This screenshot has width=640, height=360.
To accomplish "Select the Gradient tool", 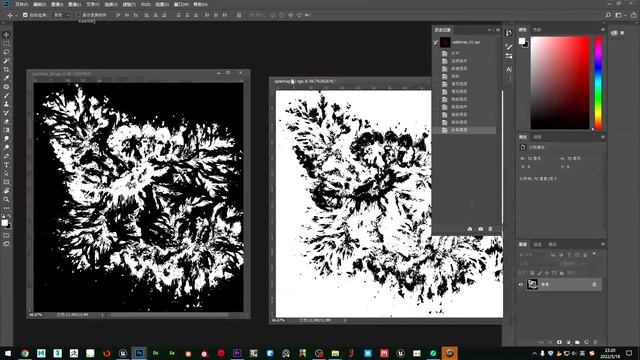I will (x=6, y=130).
